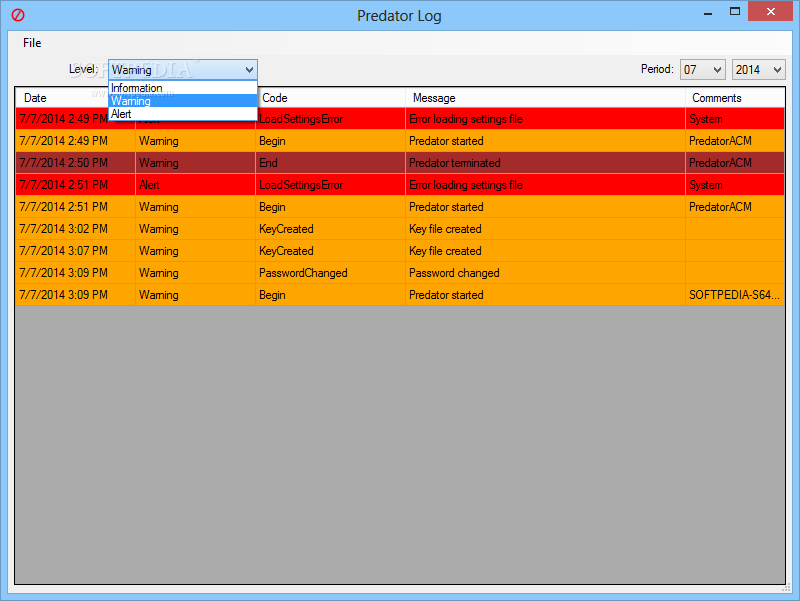Viewport: 800px width, 601px height.
Task: Click PredatorACM comment in 2:49 PM row
Action: tap(735, 141)
